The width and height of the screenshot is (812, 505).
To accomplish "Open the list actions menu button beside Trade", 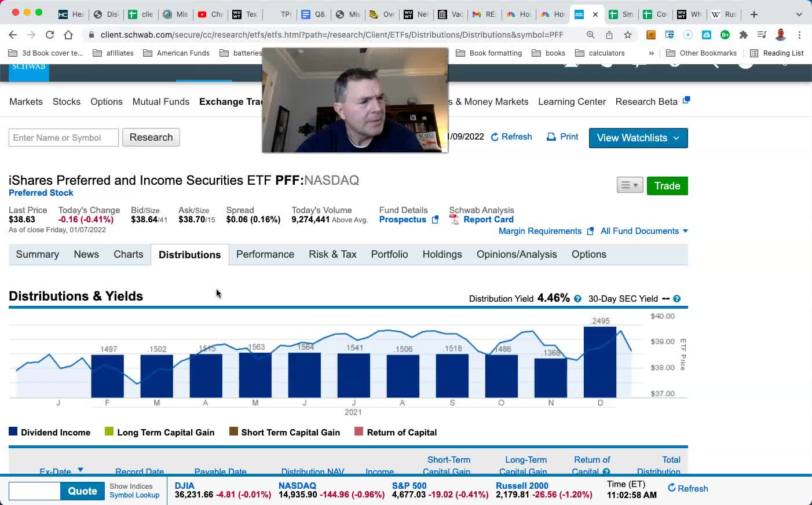I will 630,185.
